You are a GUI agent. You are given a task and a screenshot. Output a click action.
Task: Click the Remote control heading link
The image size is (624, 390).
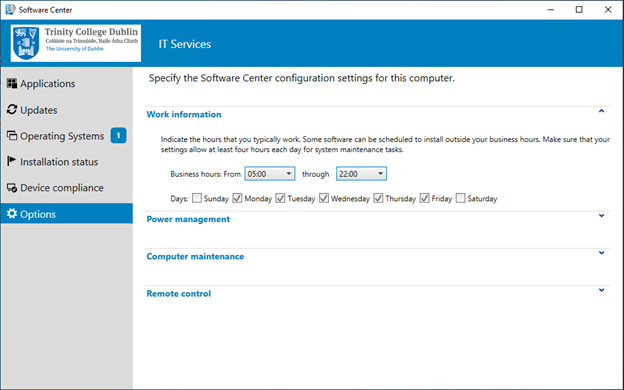point(179,294)
